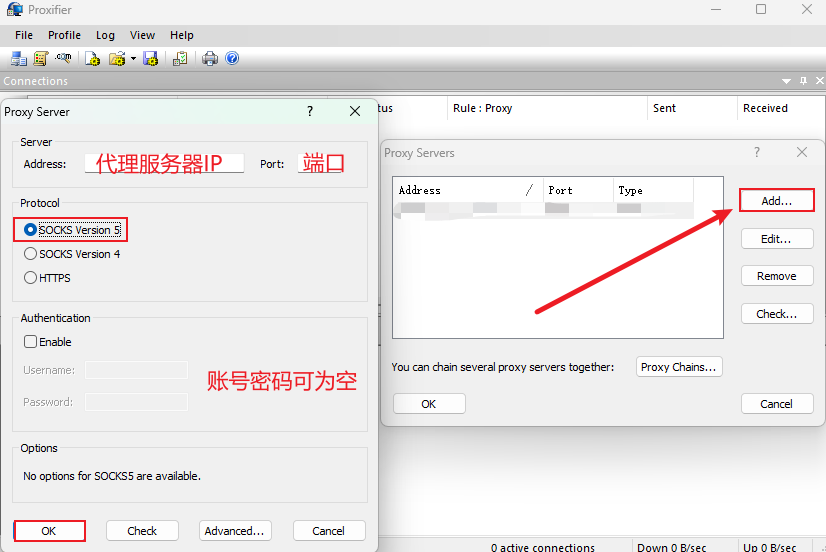Open Advanced settings in Proxy Server dialog
Screen dimensions: 826x552
pyautogui.click(x=235, y=531)
